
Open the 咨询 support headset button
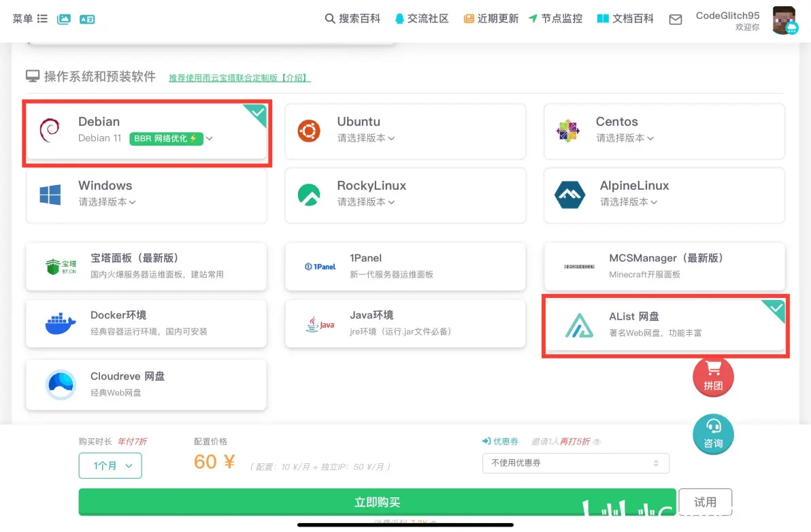click(x=713, y=434)
